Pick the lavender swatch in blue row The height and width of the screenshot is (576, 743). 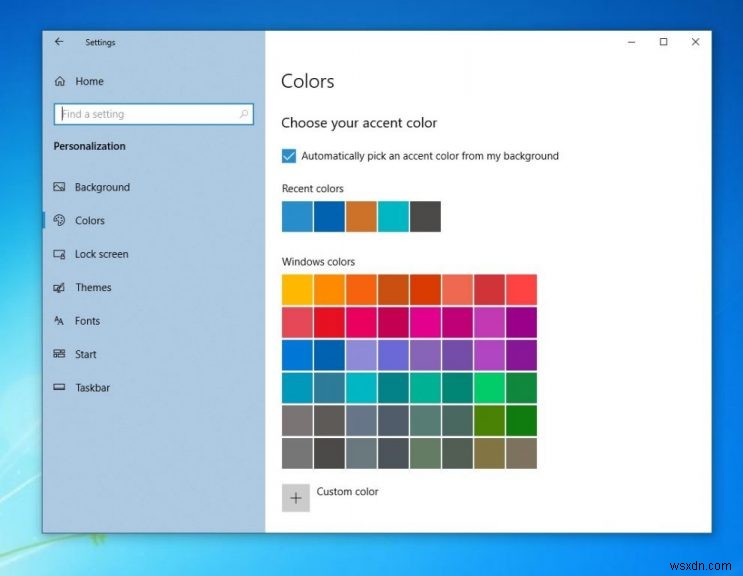click(361, 355)
